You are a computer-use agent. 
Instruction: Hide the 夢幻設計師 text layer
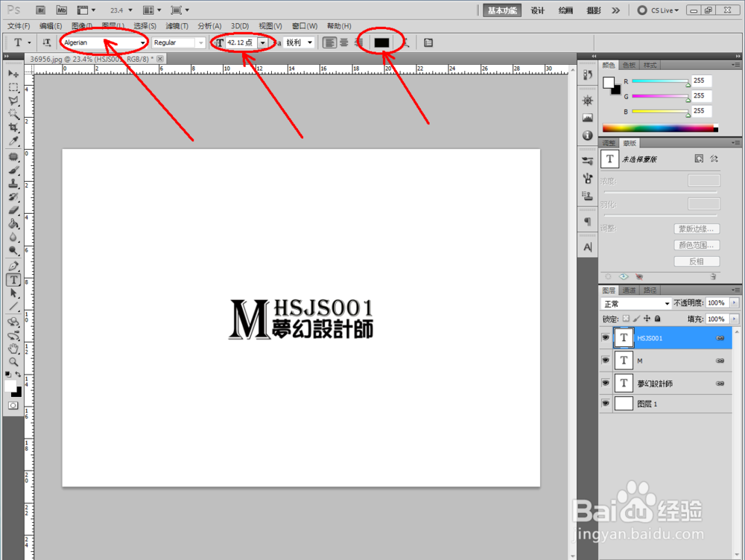click(605, 383)
